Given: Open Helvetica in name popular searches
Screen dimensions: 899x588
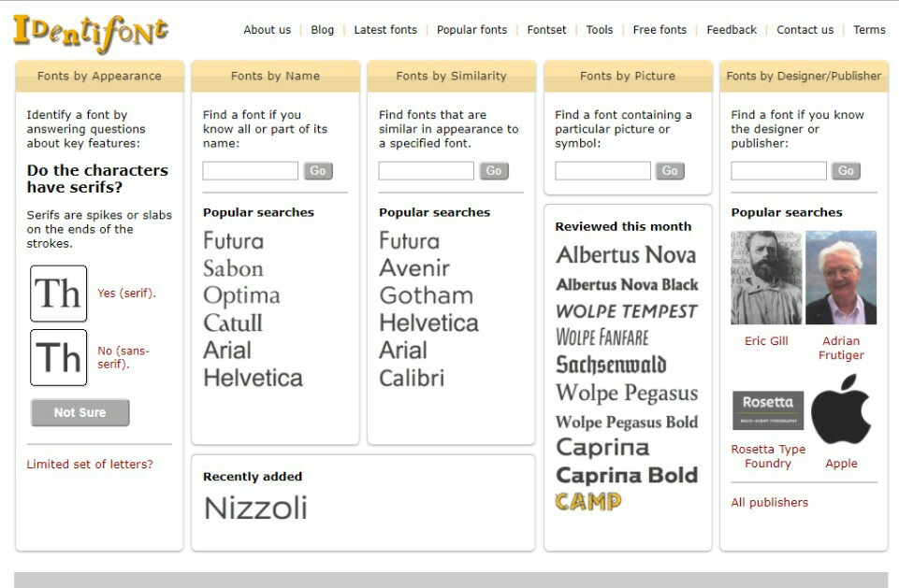Looking at the screenshot, I should [x=253, y=378].
